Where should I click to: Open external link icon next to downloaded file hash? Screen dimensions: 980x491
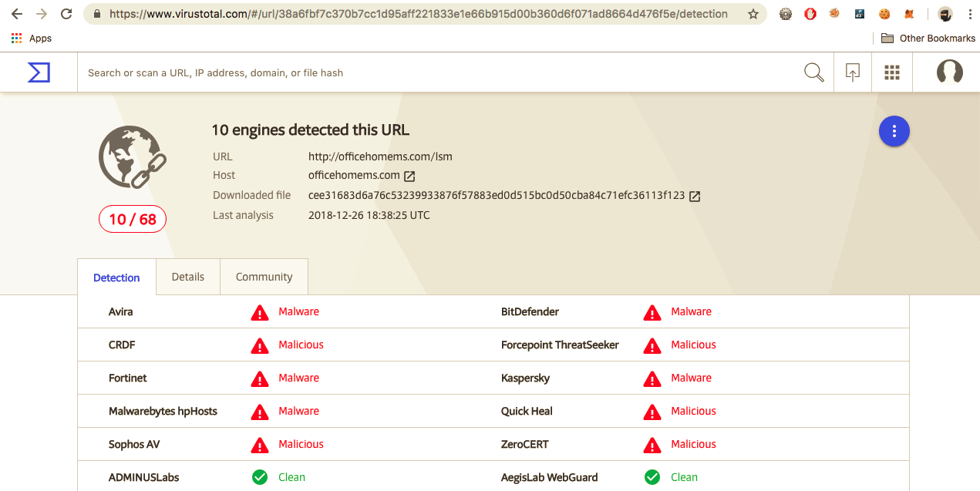click(694, 196)
